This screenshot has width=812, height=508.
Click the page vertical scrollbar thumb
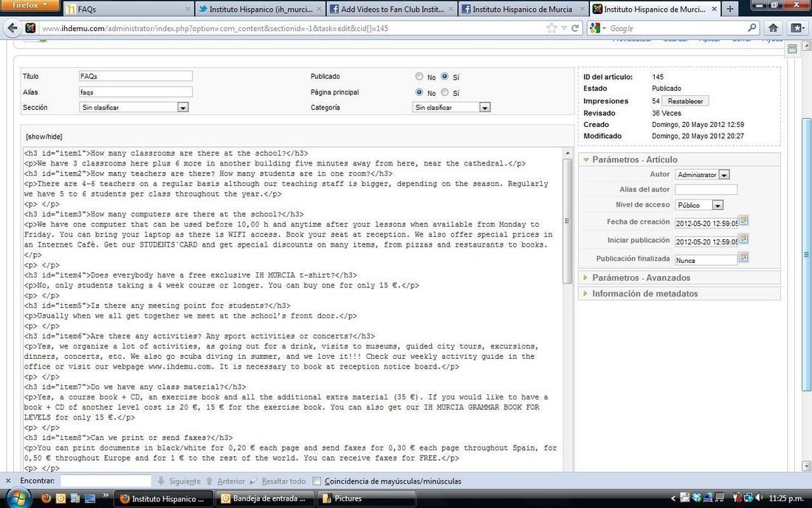pyautogui.click(x=806, y=255)
